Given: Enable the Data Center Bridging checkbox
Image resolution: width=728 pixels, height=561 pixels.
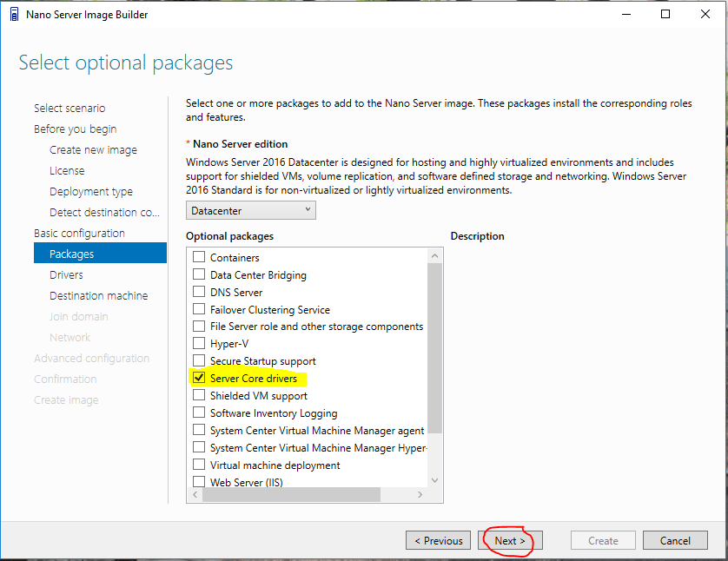Looking at the screenshot, I should click(x=199, y=274).
